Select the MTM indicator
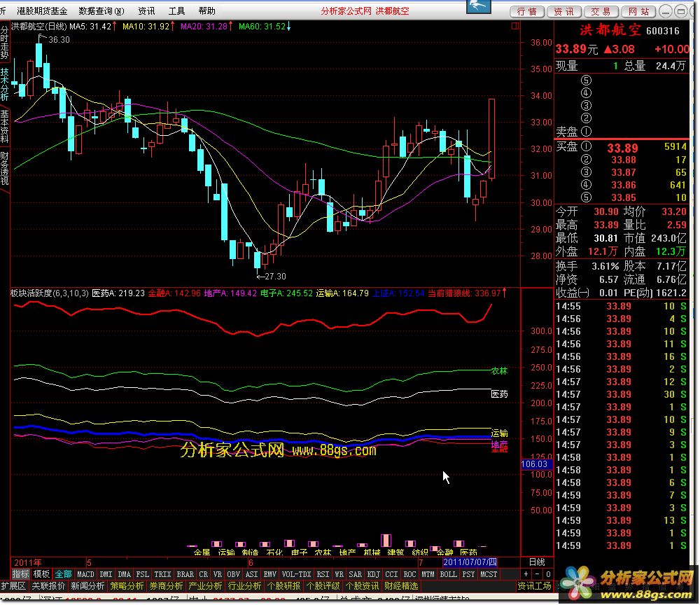Screen dimensions: 700x605 tap(428, 574)
